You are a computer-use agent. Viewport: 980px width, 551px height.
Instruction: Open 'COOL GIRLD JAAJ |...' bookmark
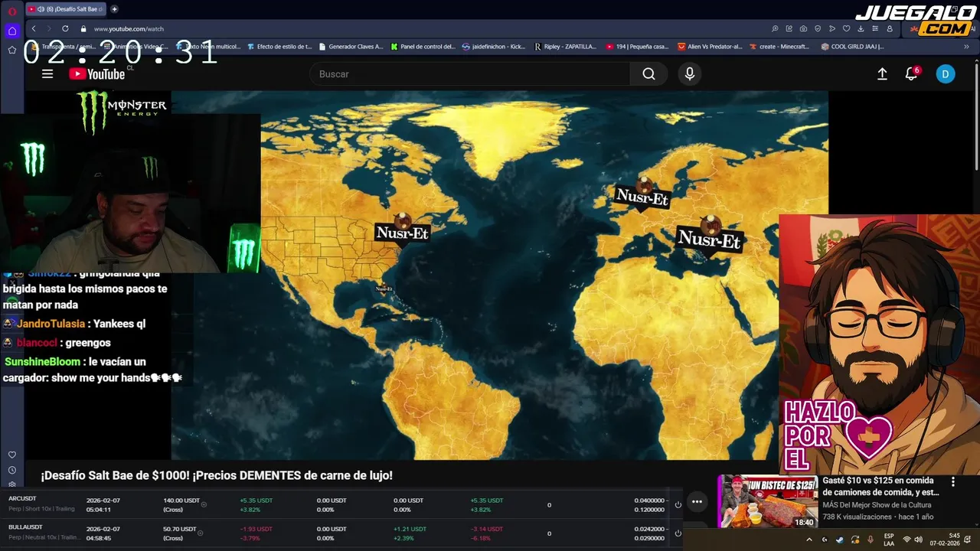(852, 46)
